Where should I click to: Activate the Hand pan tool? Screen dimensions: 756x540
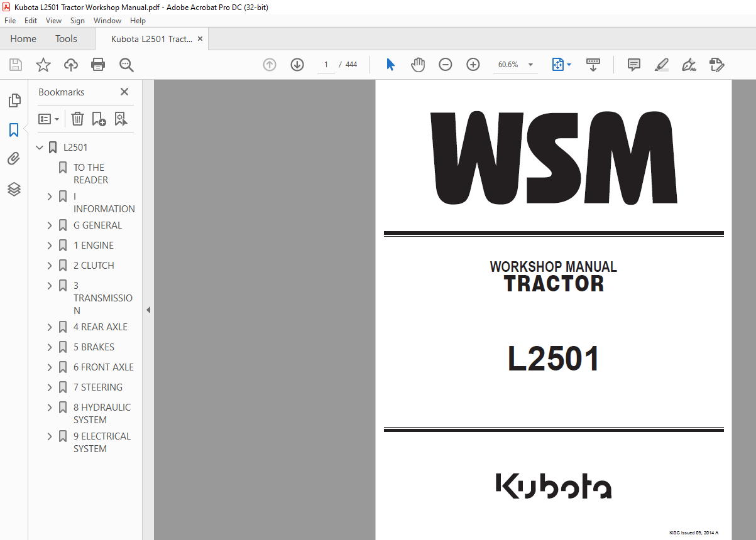click(x=418, y=65)
